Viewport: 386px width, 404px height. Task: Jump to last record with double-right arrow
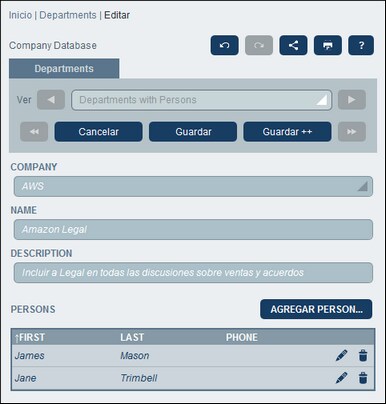352,132
